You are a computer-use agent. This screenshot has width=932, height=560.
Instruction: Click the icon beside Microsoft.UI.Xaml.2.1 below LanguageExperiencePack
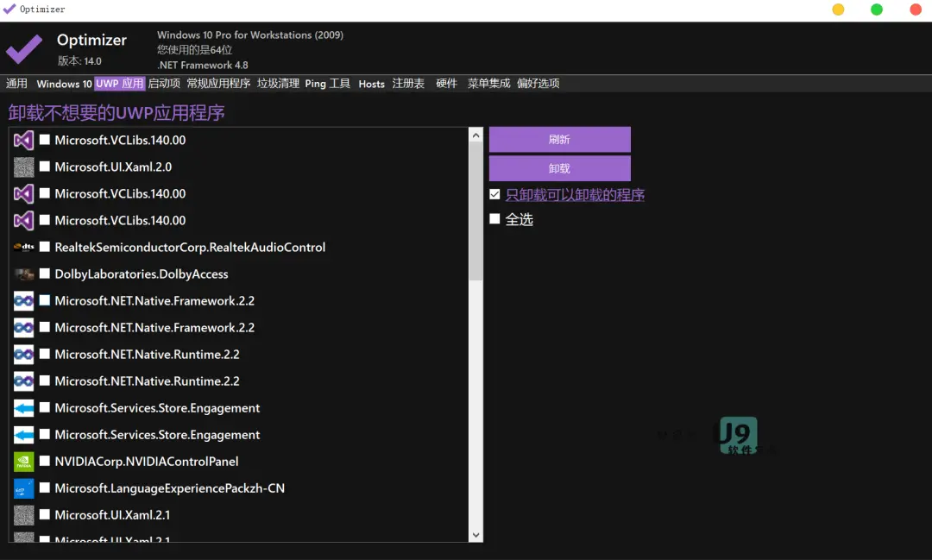24,515
